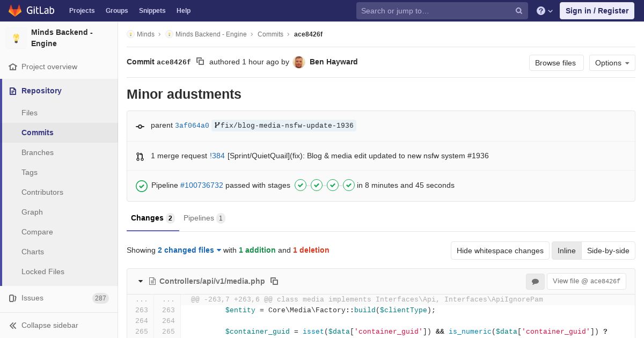Click the fourth pipeline stage check icon
This screenshot has height=338, width=644.
[349, 185]
